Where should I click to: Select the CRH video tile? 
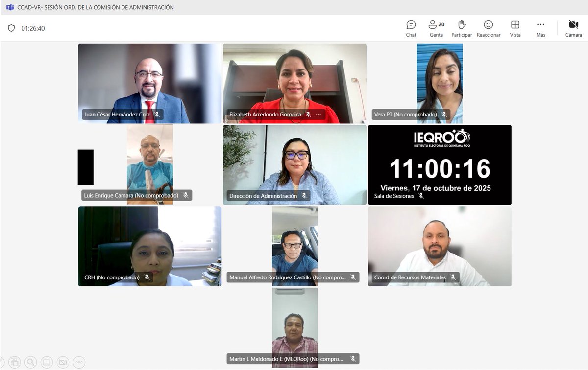coord(150,246)
